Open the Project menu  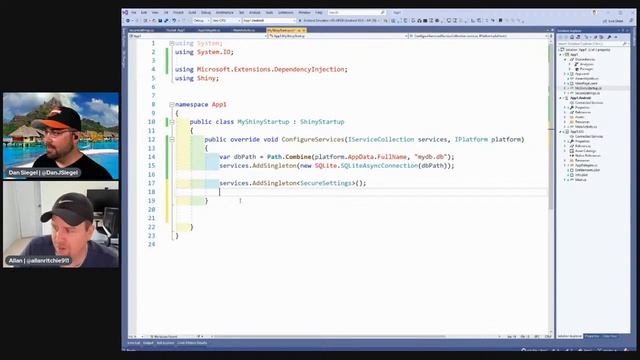tap(178, 12)
